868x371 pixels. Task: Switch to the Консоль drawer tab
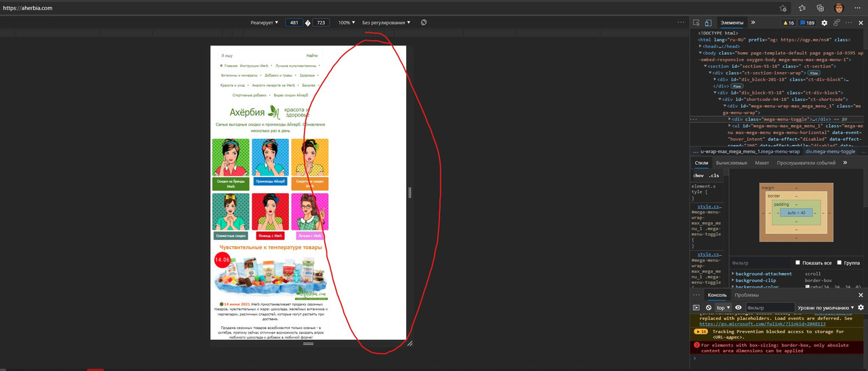click(717, 295)
